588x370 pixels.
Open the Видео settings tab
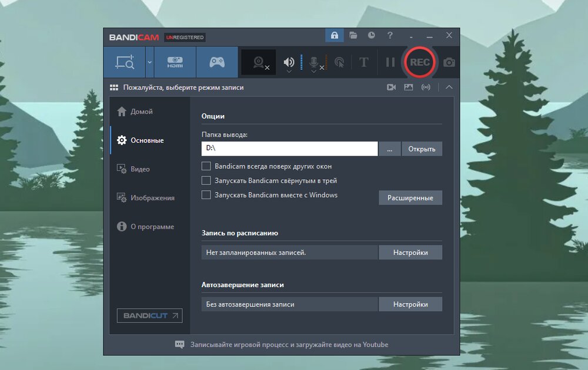149,169
